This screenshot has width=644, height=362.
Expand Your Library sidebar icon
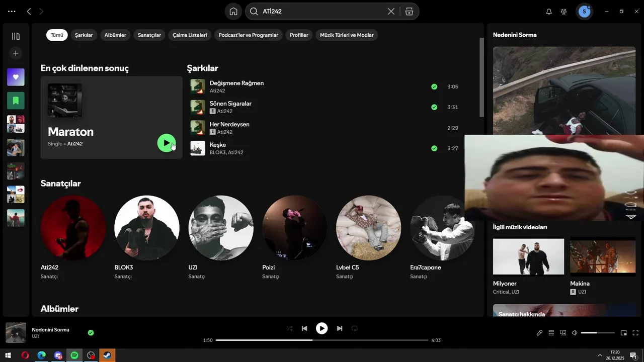(x=16, y=36)
